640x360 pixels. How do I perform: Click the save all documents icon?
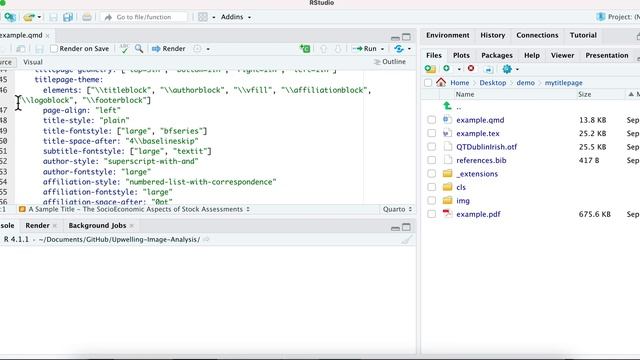click(68, 17)
